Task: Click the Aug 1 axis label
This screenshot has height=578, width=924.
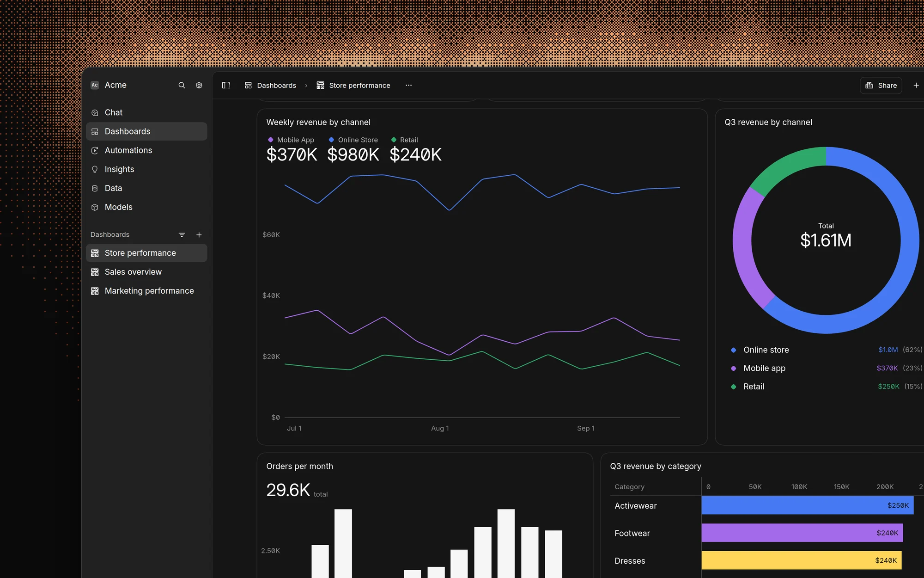Action: pos(440,428)
